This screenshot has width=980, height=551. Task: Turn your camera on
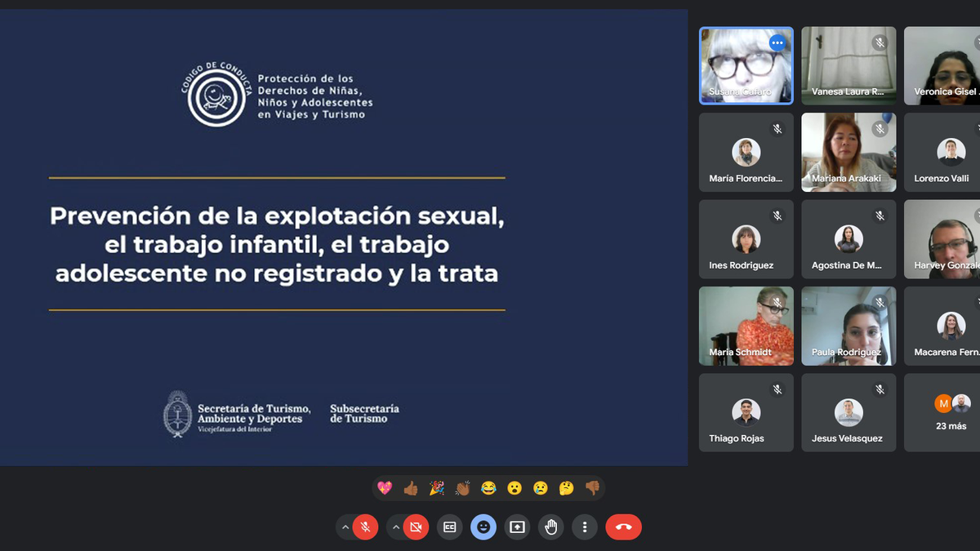coord(416,527)
